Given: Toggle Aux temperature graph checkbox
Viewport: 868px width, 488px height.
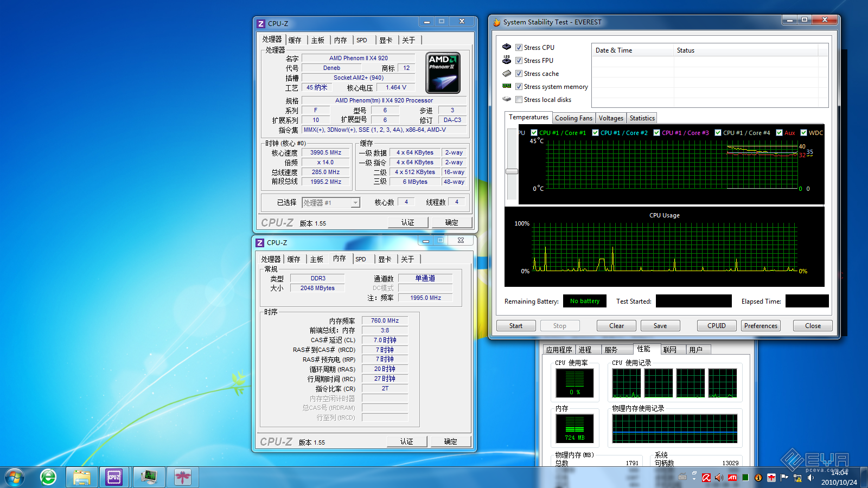Looking at the screenshot, I should tap(779, 133).
